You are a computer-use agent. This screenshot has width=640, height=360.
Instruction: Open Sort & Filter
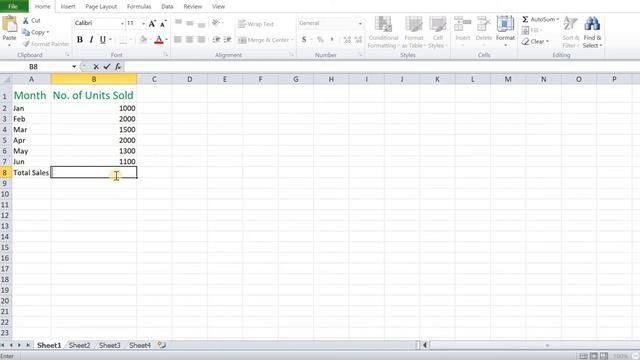pos(570,32)
